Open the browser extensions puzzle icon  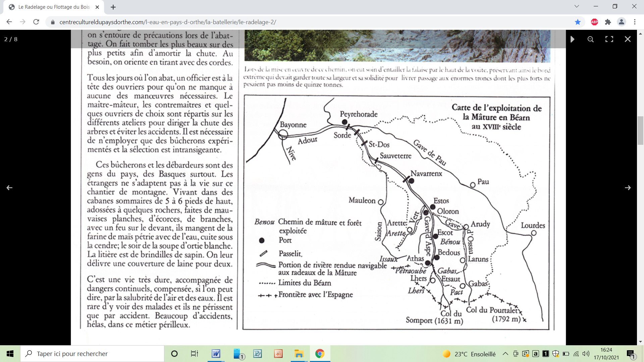(608, 22)
